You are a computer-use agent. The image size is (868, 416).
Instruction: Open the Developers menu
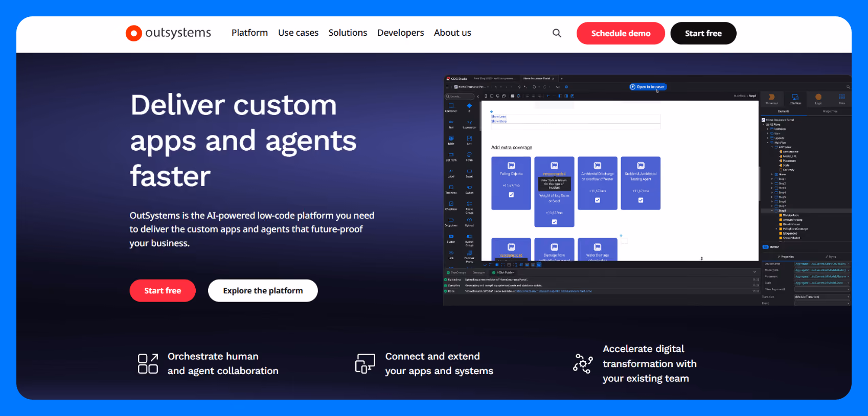[401, 33]
